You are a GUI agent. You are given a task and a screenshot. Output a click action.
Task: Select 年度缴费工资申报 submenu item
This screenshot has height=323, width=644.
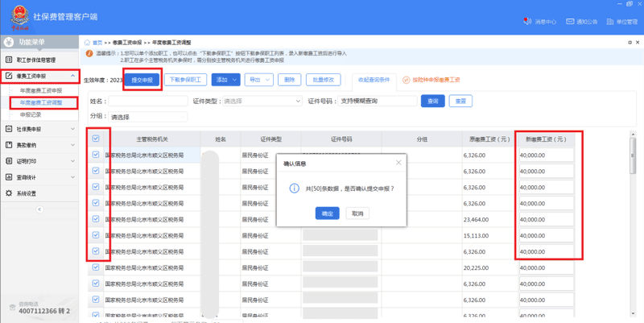pos(41,90)
